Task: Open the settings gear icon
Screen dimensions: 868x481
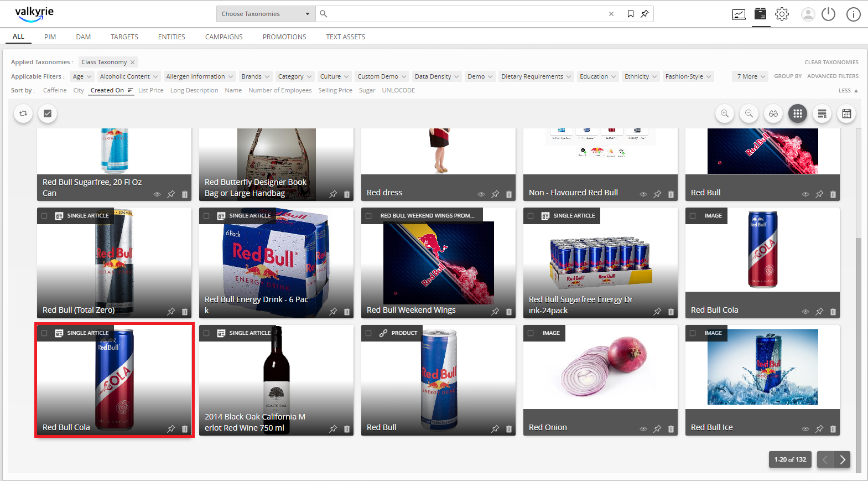Action: pyautogui.click(x=782, y=14)
